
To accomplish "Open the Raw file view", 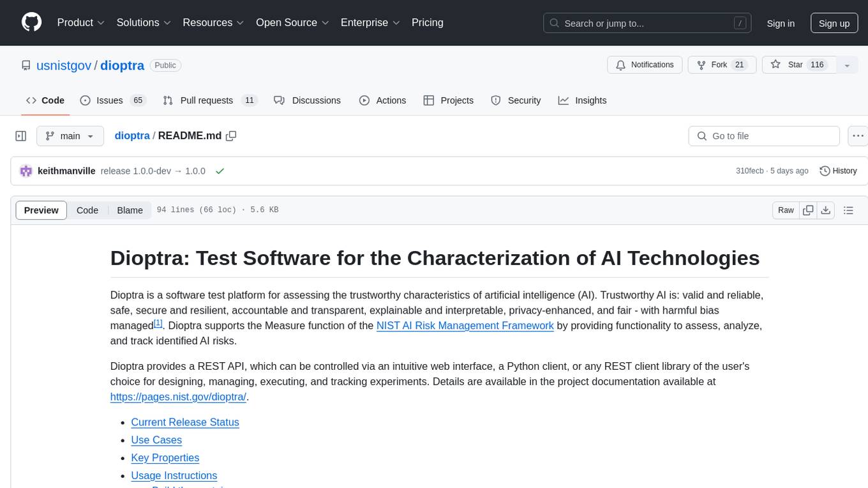I will [x=786, y=210].
